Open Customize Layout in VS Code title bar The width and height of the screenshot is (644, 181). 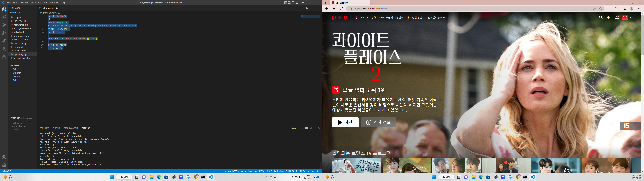pyautogui.click(x=297, y=3)
